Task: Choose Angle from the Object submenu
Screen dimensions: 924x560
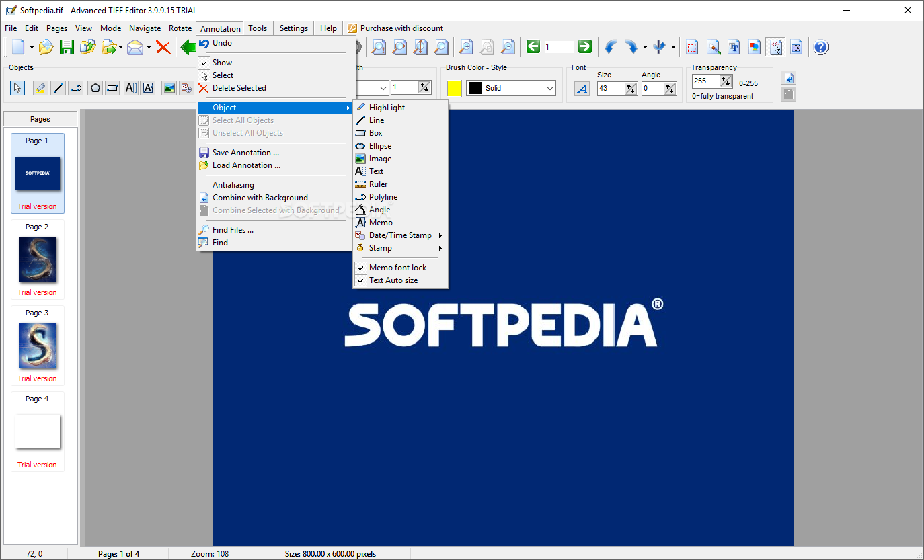Action: click(399, 210)
